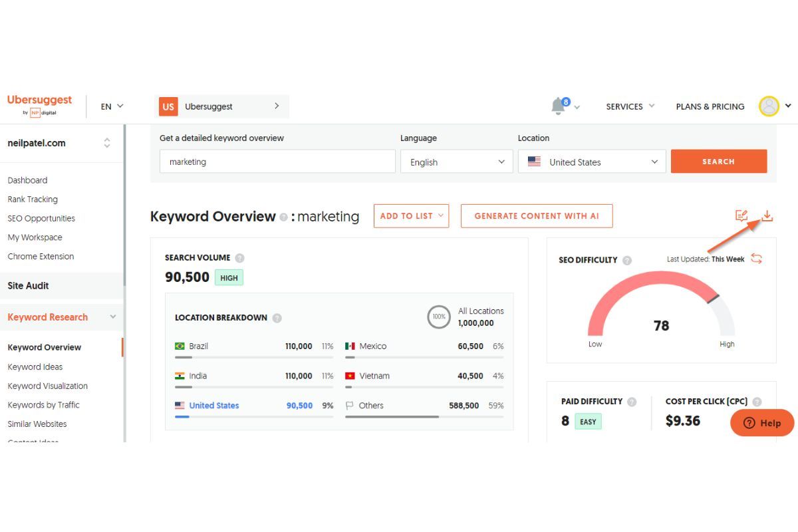The image size is (798, 532).
Task: Click the EASY paid difficulty badge
Action: 587,422
